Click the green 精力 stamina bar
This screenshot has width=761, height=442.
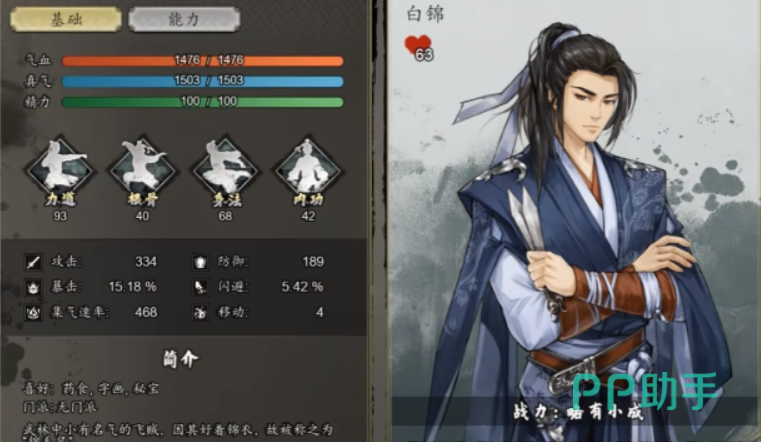pos(203,102)
